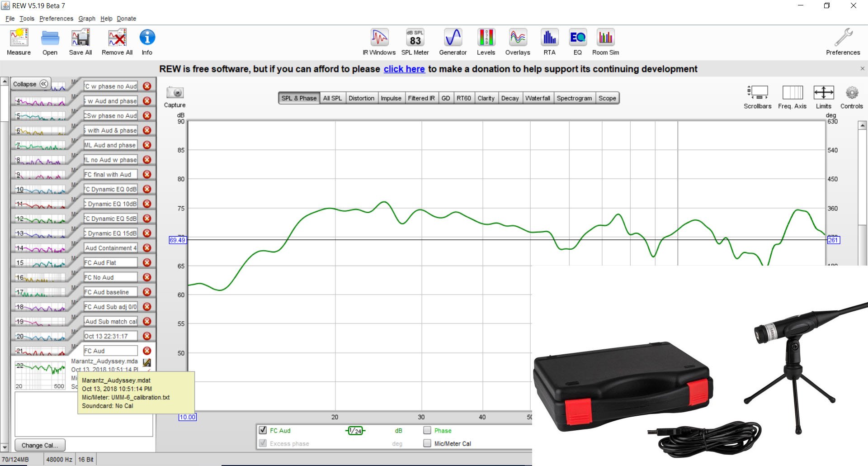This screenshot has width=868, height=466.
Task: Follow the 'click here' donation link
Action: coord(404,69)
